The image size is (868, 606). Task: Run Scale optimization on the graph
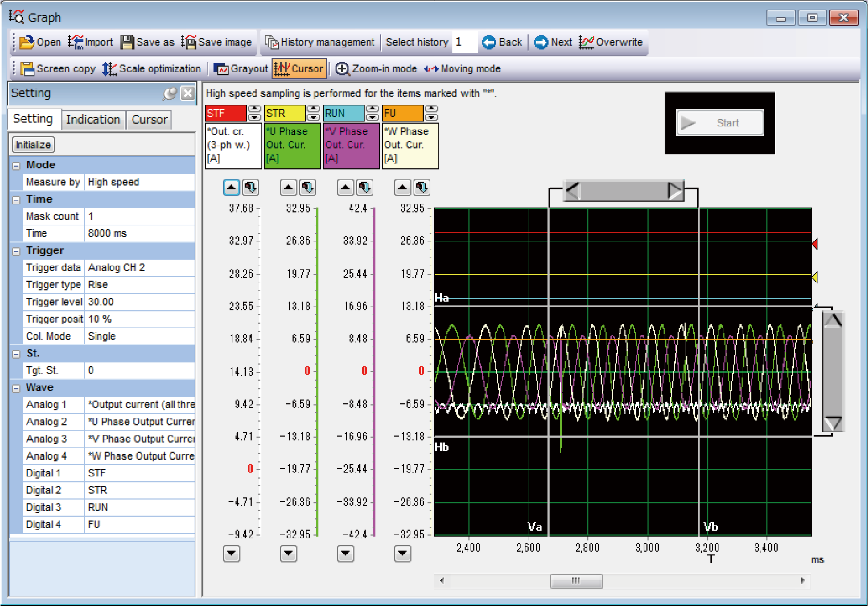[152, 68]
